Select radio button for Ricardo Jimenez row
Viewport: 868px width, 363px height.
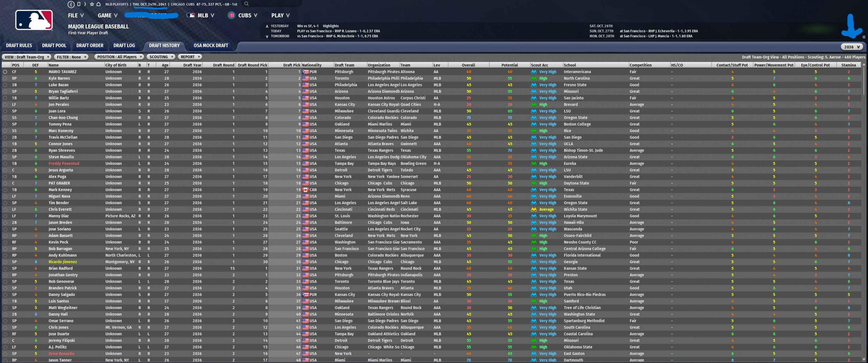(5, 262)
